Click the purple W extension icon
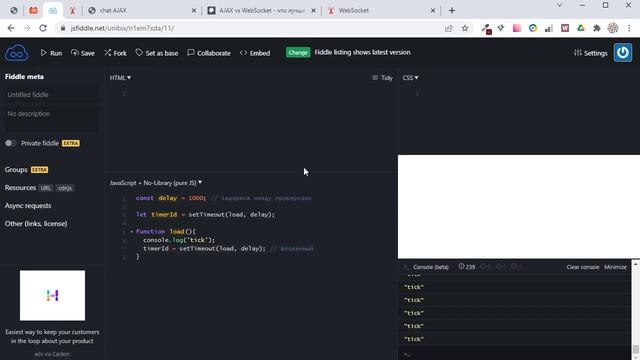The width and height of the screenshot is (640, 360). pyautogui.click(x=565, y=28)
